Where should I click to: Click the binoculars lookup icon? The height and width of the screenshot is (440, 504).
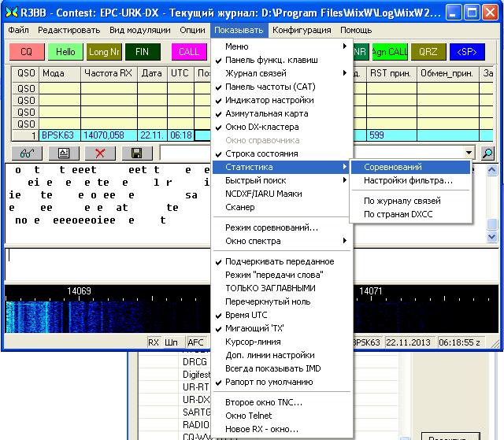tap(25, 153)
